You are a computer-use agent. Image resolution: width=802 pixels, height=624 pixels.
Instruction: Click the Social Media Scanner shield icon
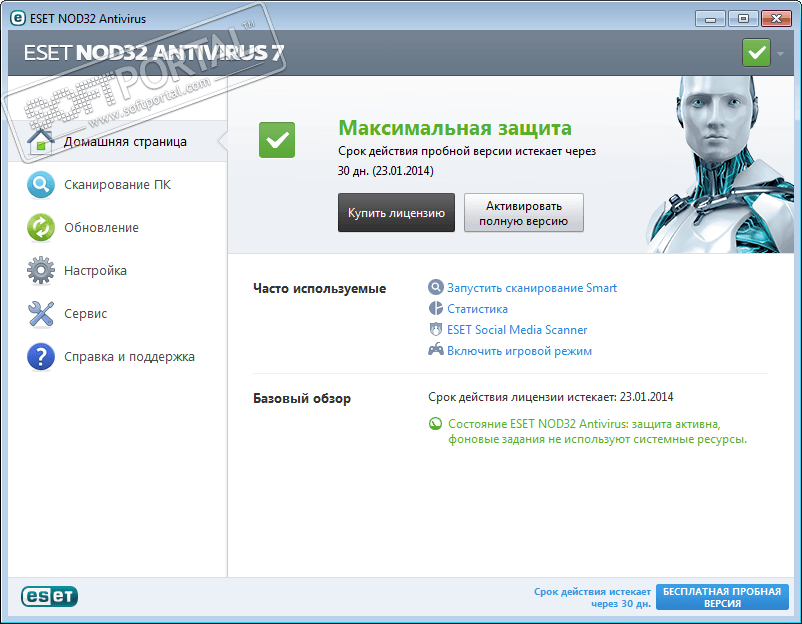(435, 329)
